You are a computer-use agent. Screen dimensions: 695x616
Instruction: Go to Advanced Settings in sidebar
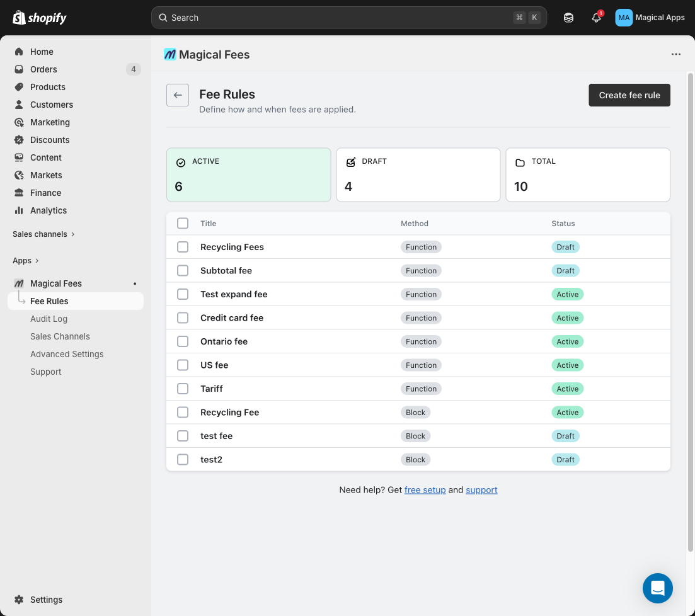coord(67,354)
